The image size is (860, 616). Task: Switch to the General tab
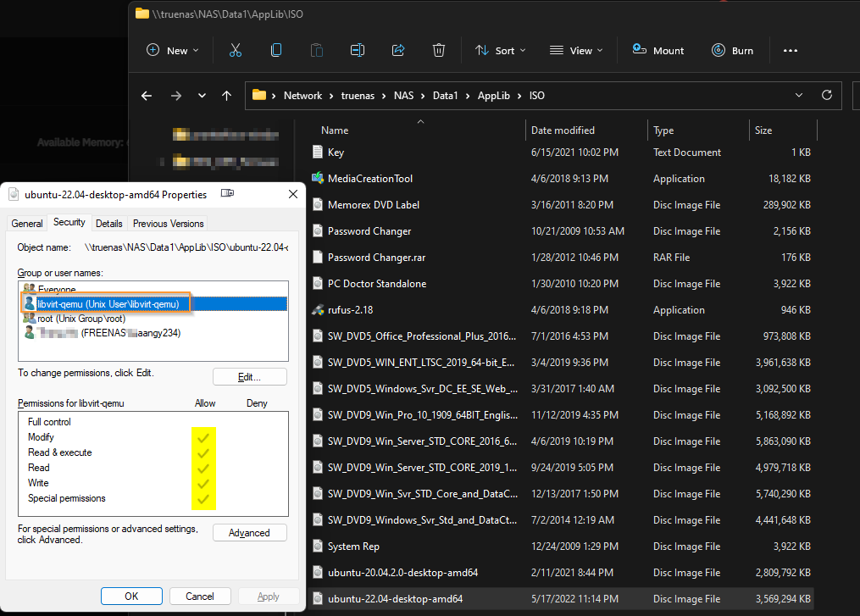[27, 224]
